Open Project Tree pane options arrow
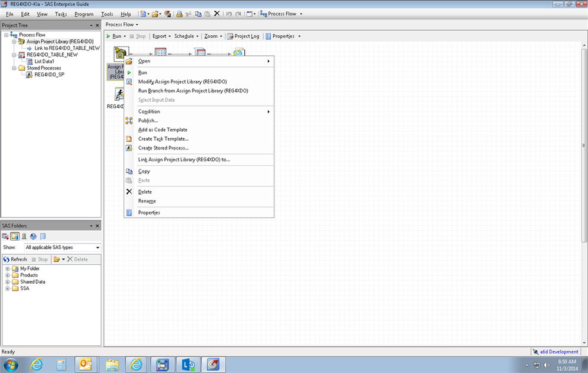Image resolution: width=588 pixels, height=373 pixels. pyautogui.click(x=91, y=25)
